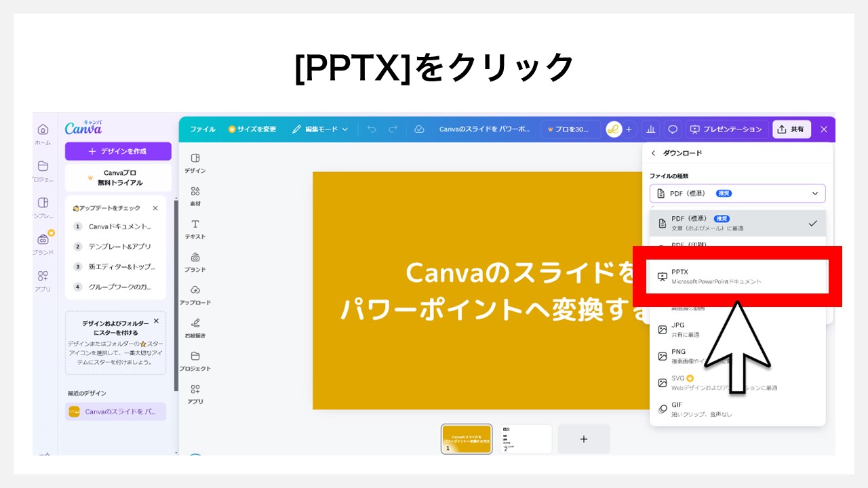The height and width of the screenshot is (488, 868).
Task: Open the プロジェクト (Projects) panel
Action: pos(195,362)
